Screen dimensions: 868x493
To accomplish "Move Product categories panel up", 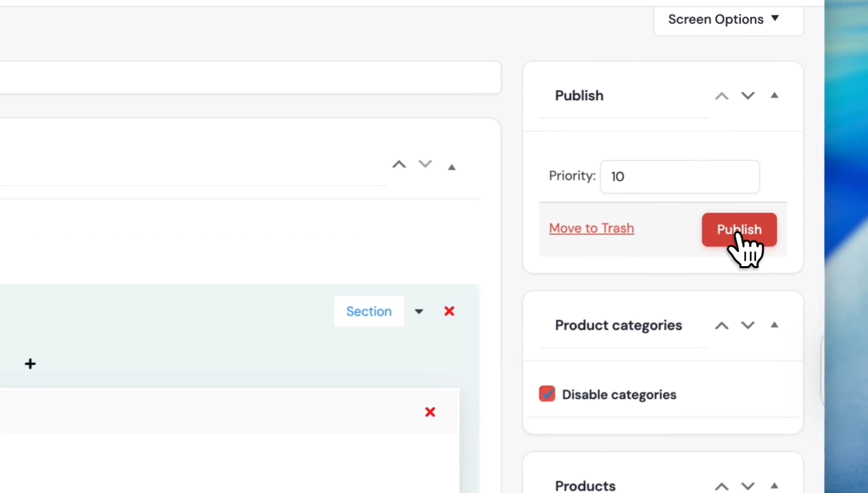I will click(x=721, y=325).
